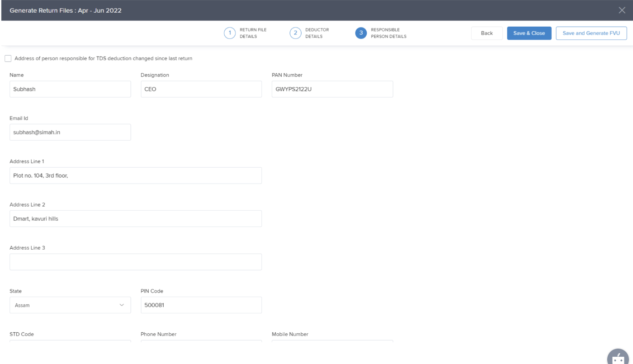633x364 pixels.
Task: Open the chat bot assistant icon
Action: click(x=618, y=357)
